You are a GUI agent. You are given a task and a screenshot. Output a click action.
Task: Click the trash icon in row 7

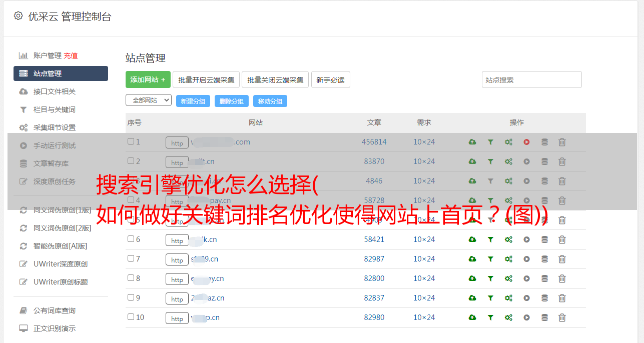tap(562, 259)
